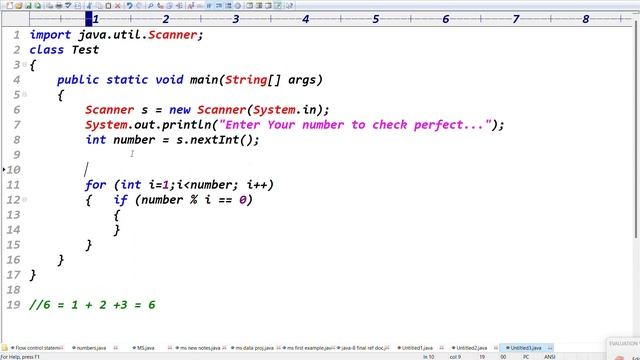
Task: Switch to the Flow control statements tab
Action: click(36, 348)
